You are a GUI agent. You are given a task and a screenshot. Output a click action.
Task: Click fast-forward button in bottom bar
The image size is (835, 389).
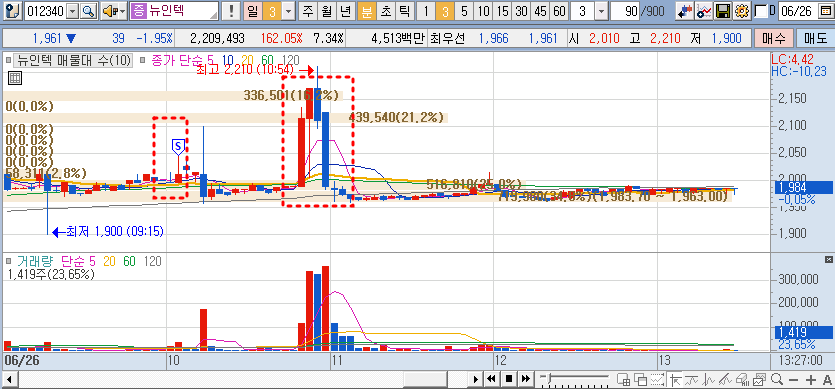(526, 379)
